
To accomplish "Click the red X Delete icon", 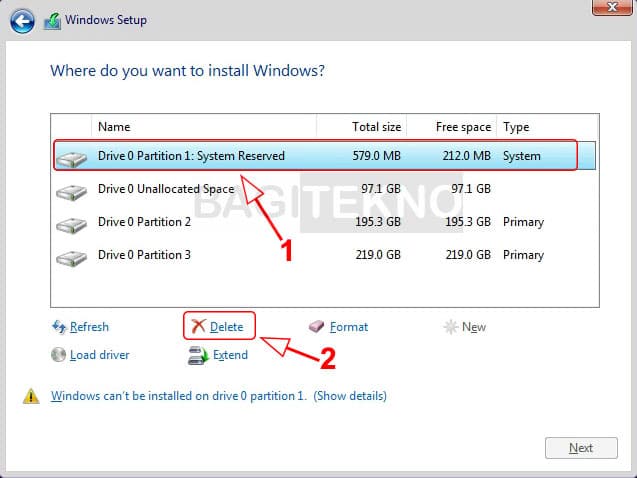I will click(x=199, y=326).
